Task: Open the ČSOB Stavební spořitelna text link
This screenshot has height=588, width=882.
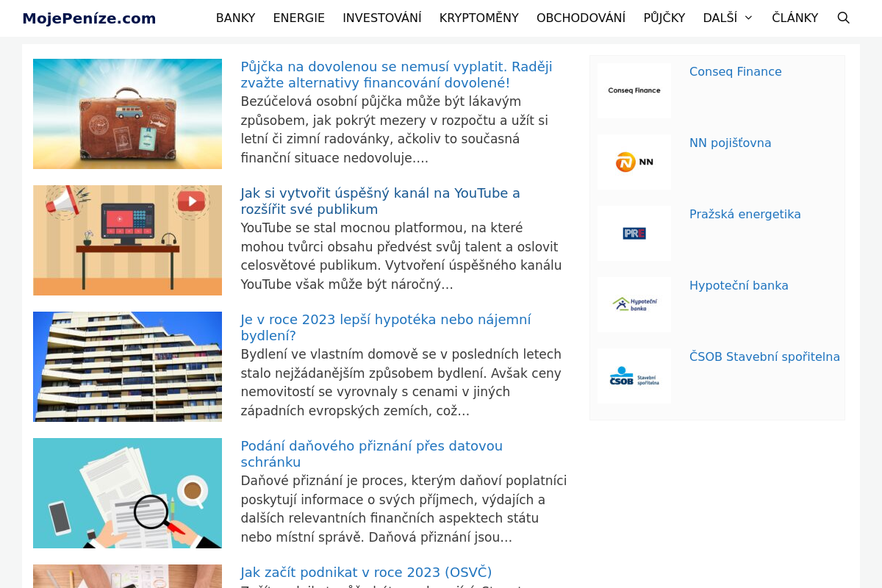Action: click(764, 356)
